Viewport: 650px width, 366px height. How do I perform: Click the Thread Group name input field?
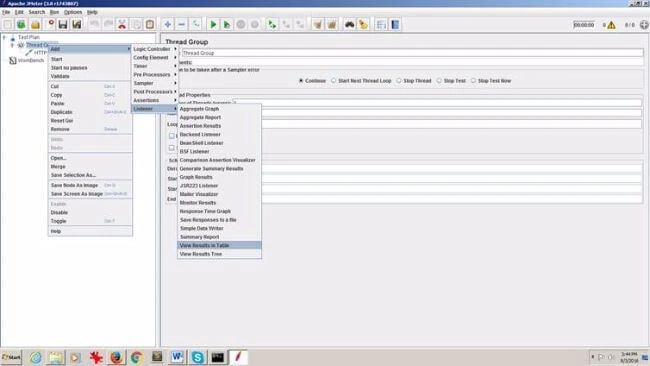tap(412, 53)
